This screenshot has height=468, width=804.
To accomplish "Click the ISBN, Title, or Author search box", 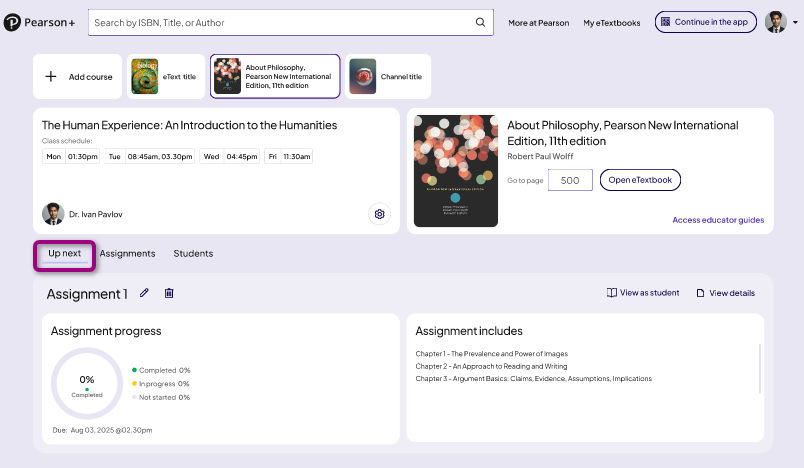I will pos(280,22).
